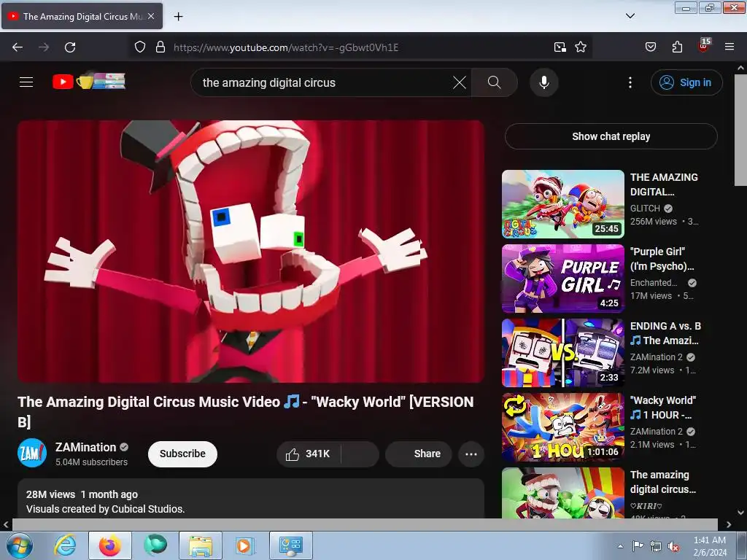Open "Purple Girl" (I'm Psycho) title

pyautogui.click(x=662, y=259)
